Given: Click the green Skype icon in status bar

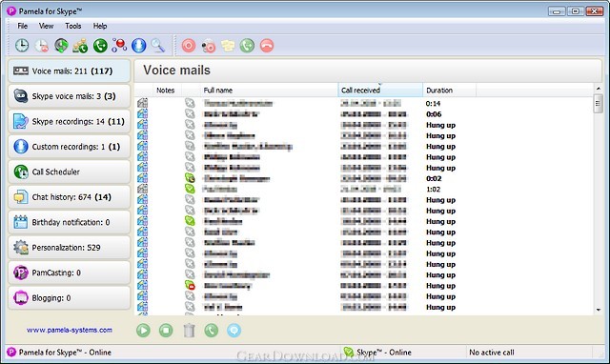Looking at the screenshot, I should (x=349, y=352).
